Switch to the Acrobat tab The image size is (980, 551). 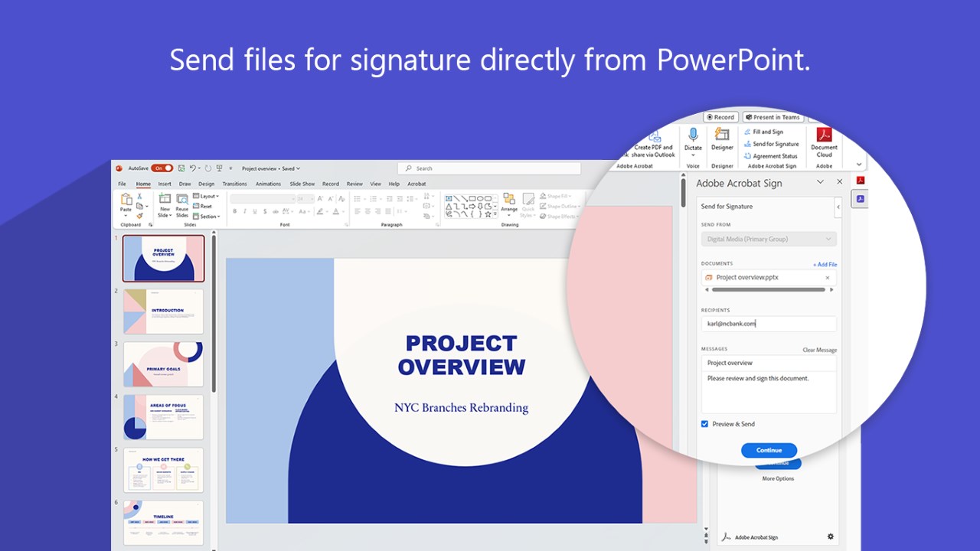coord(416,184)
